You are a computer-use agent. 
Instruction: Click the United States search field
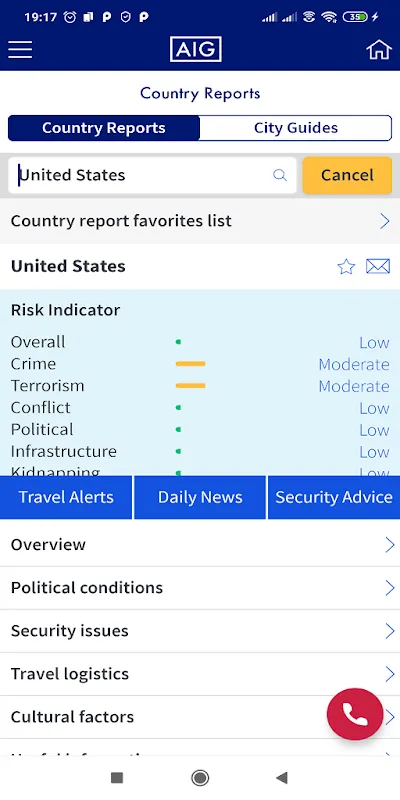click(x=152, y=175)
